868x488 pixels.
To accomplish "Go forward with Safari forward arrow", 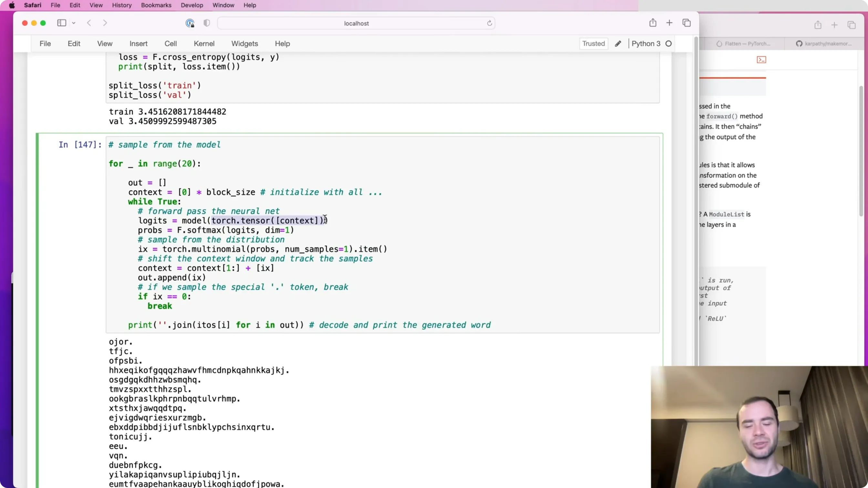I will click(x=105, y=23).
